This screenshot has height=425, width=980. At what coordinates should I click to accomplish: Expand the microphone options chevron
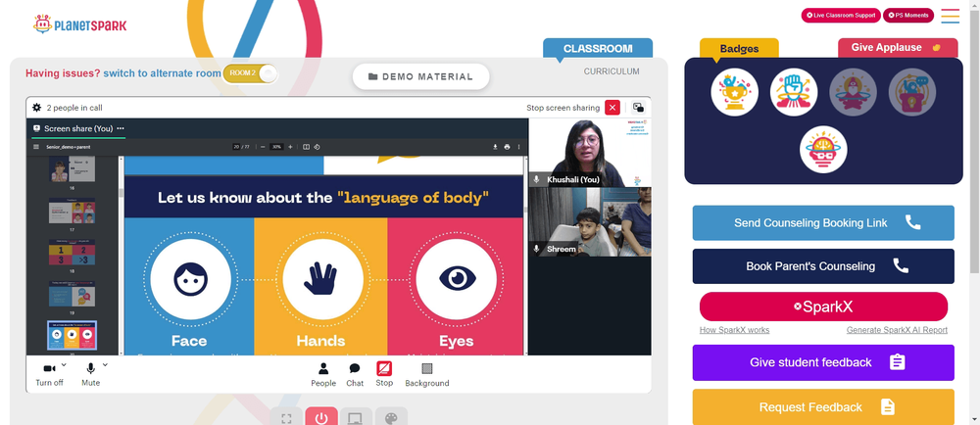(105, 365)
